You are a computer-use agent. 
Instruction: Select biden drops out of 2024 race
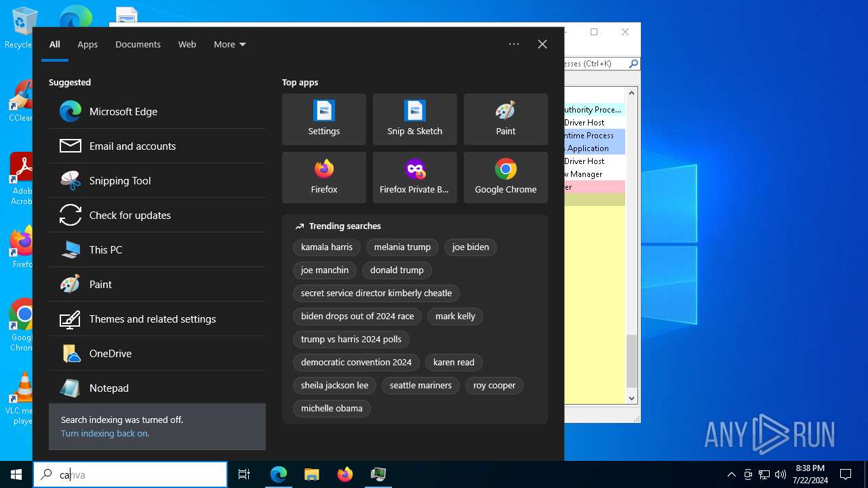(x=357, y=317)
